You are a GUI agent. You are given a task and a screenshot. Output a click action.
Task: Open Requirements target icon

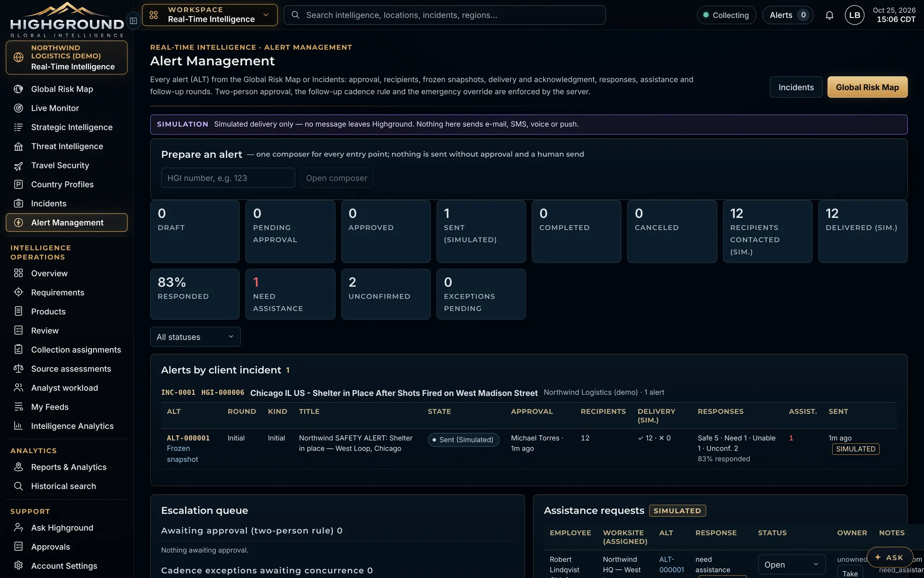(18, 292)
